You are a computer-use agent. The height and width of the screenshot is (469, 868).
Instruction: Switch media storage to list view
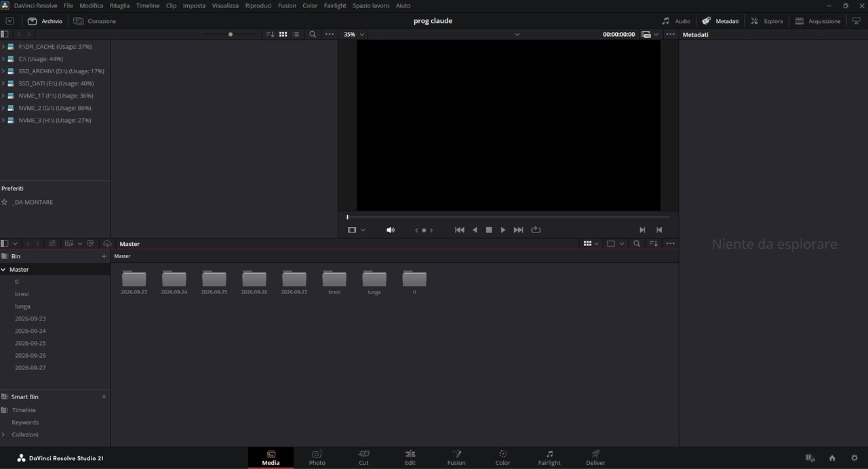tap(296, 34)
